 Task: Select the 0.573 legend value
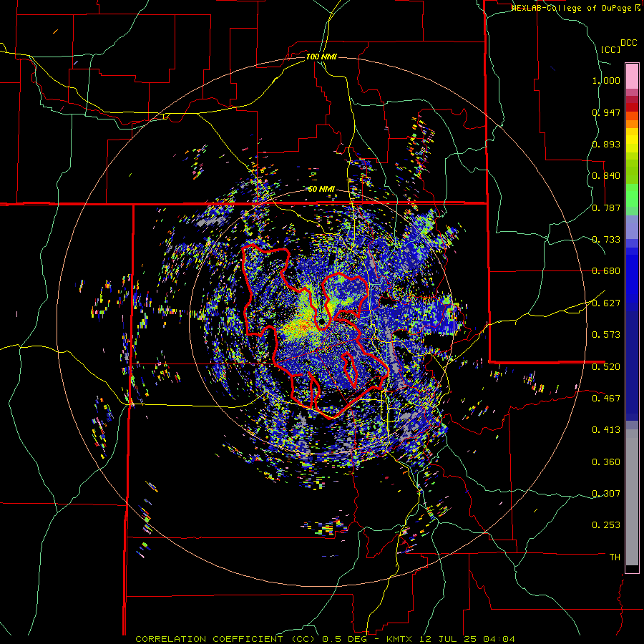pos(606,335)
